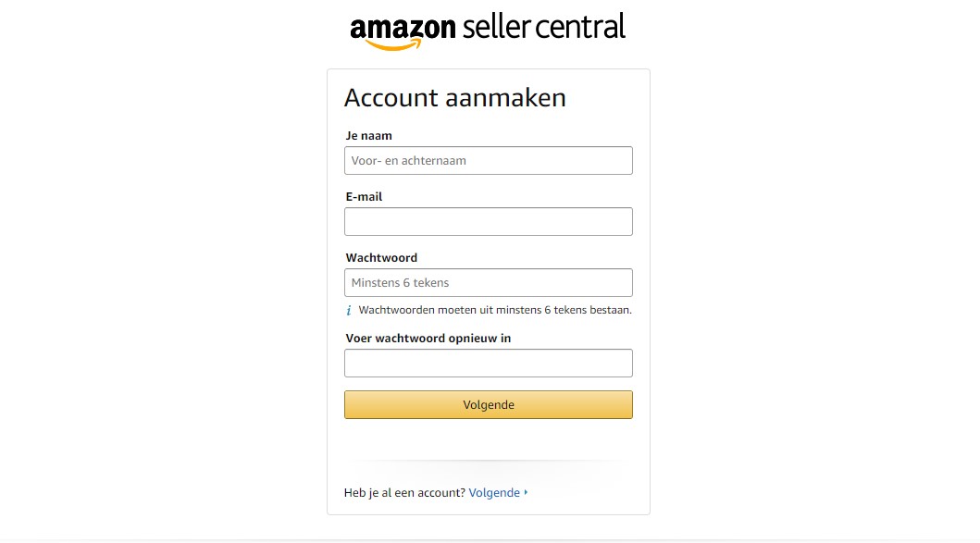980x543 pixels.
Task: Click the Voor- en achternaam placeholder field
Action: click(488, 160)
